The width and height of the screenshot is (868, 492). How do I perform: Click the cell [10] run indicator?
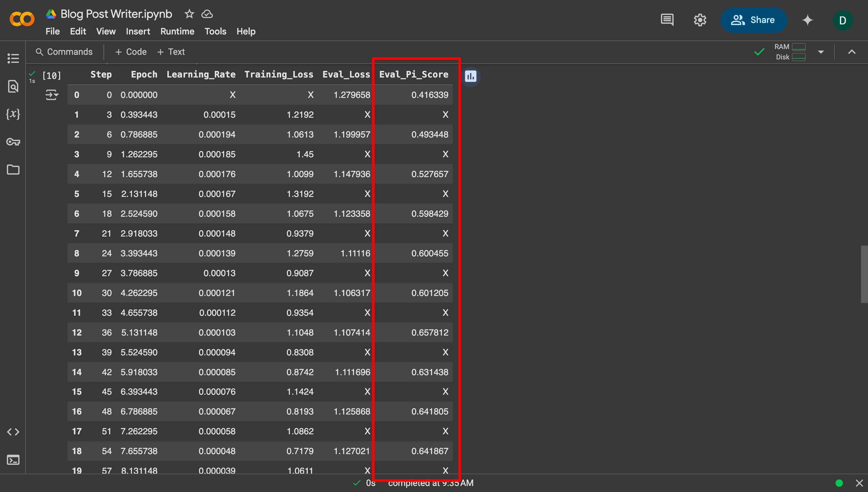(51, 75)
